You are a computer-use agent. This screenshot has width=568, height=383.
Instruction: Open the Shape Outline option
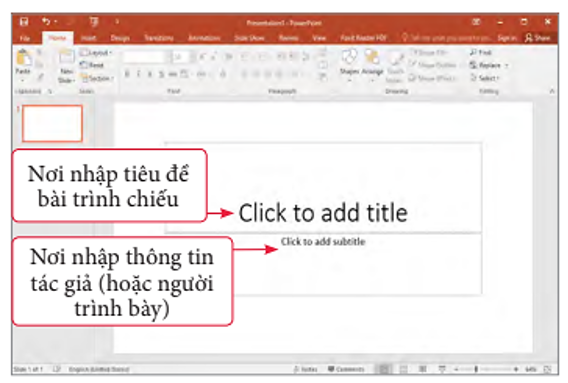pos(434,65)
